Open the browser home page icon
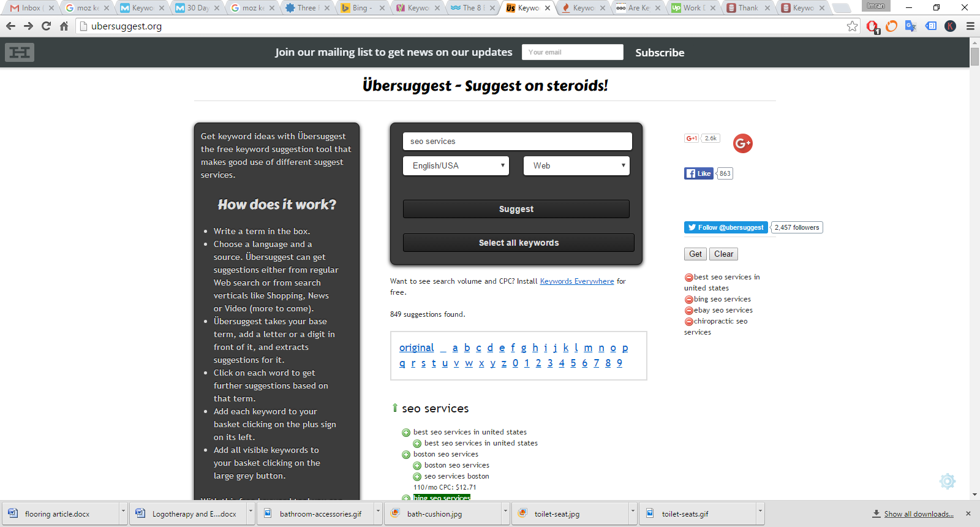 (x=64, y=26)
